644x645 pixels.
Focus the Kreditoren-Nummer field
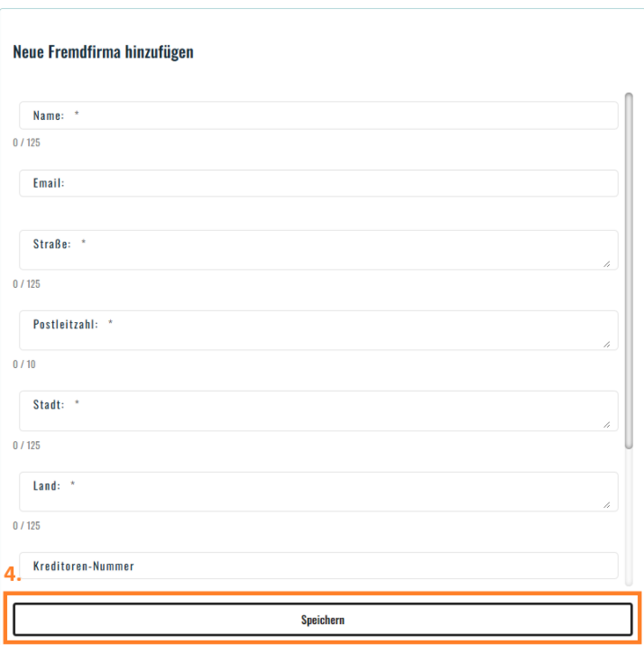coord(318,566)
